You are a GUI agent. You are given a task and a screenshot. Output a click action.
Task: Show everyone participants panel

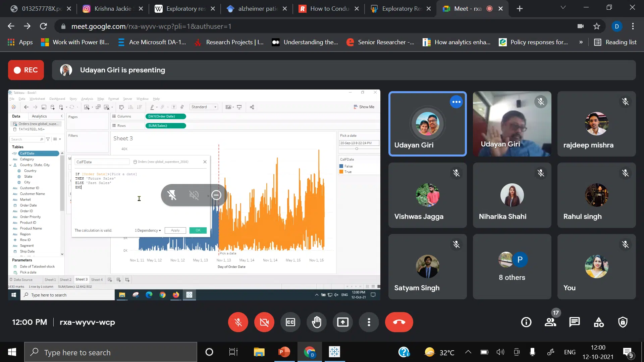click(x=550, y=322)
